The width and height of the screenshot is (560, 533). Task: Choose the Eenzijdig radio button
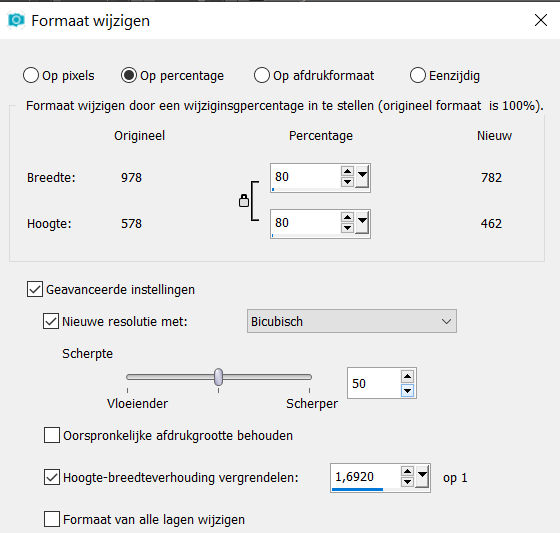418,75
